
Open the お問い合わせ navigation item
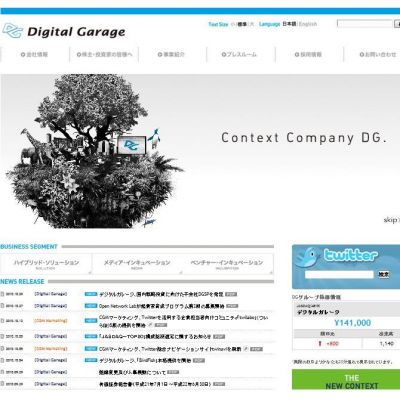(x=378, y=54)
